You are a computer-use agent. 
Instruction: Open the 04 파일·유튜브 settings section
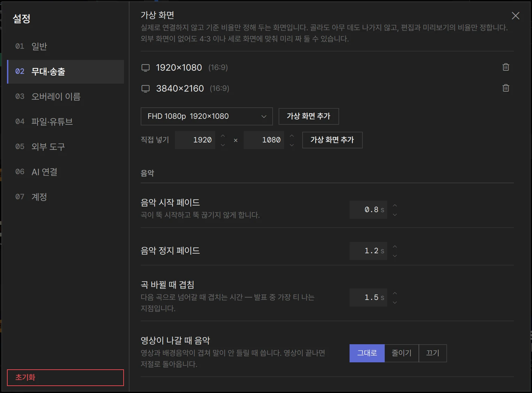tap(65, 122)
